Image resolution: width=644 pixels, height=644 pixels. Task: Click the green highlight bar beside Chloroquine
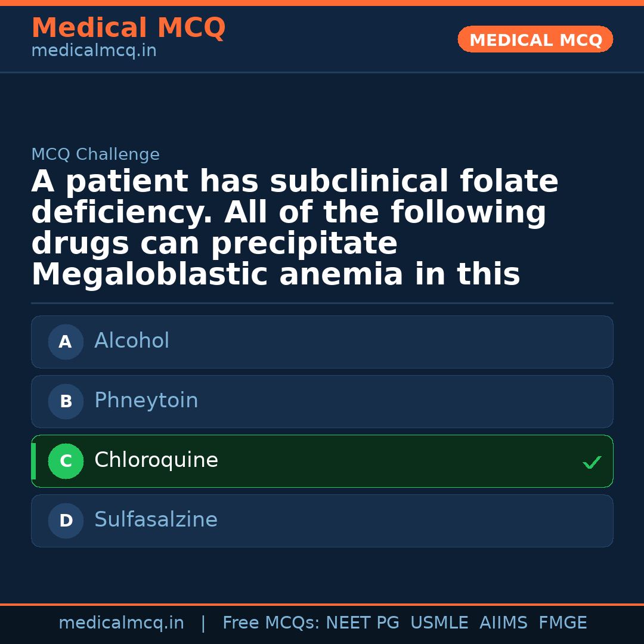click(33, 461)
